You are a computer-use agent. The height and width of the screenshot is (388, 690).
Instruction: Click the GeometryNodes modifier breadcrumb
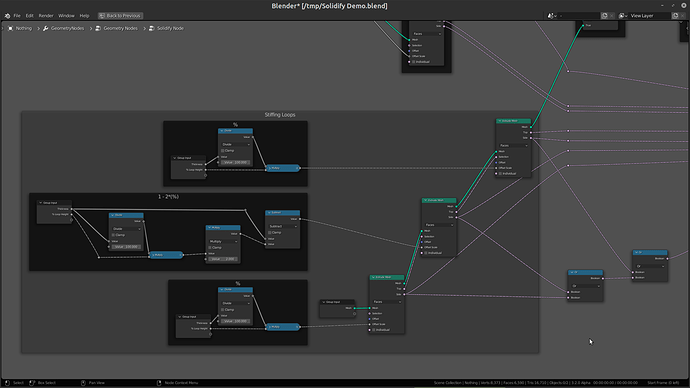[67, 28]
